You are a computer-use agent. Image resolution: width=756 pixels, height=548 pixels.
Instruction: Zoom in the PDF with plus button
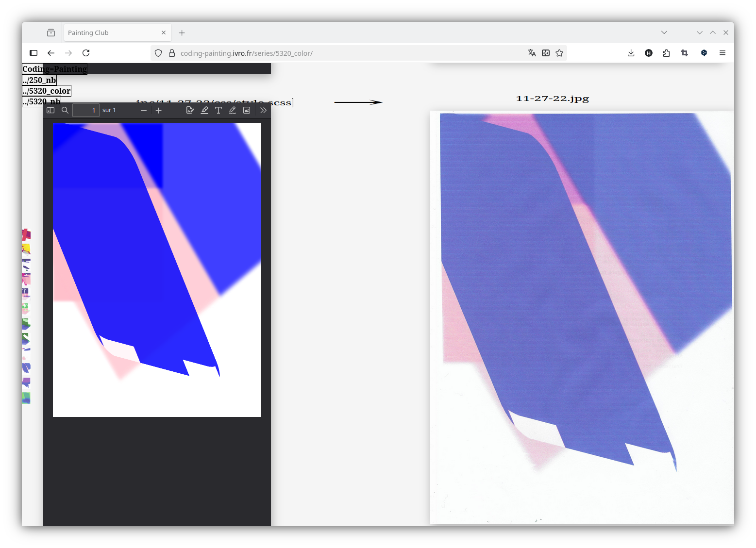coord(159,110)
